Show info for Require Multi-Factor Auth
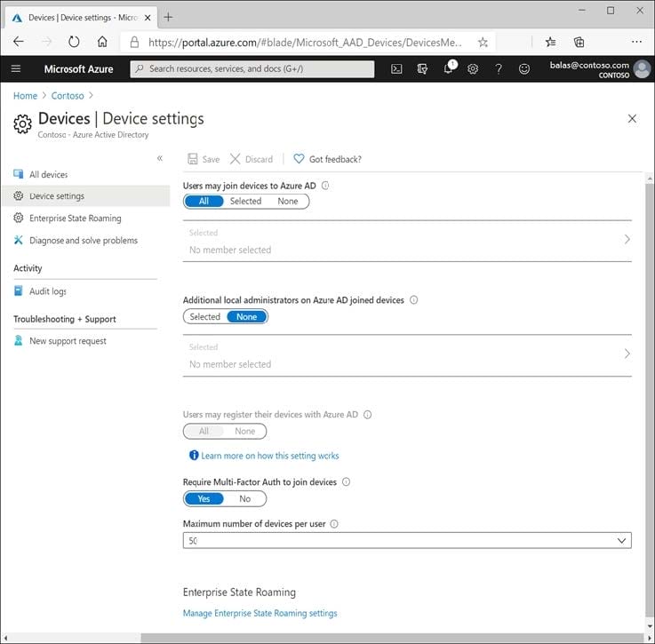Viewport: 655px width, 644px height. tap(346, 482)
